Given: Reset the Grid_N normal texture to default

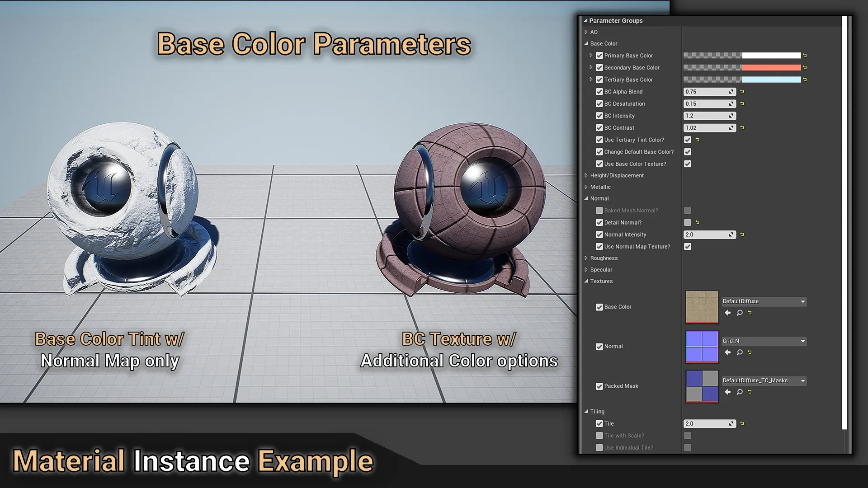Looking at the screenshot, I should click(x=750, y=352).
